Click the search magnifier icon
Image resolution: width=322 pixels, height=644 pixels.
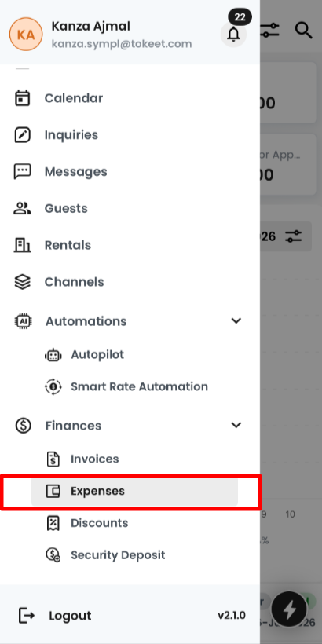[303, 31]
